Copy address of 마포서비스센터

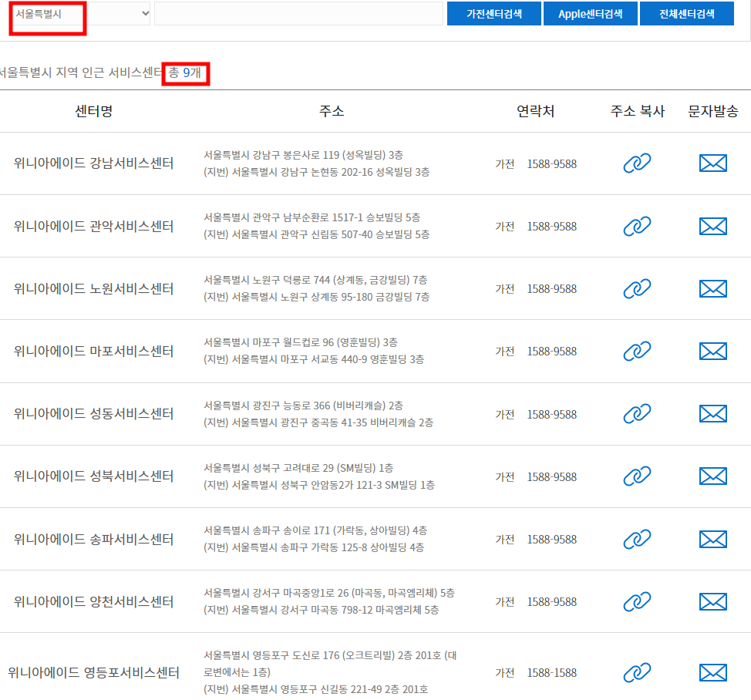click(x=637, y=351)
